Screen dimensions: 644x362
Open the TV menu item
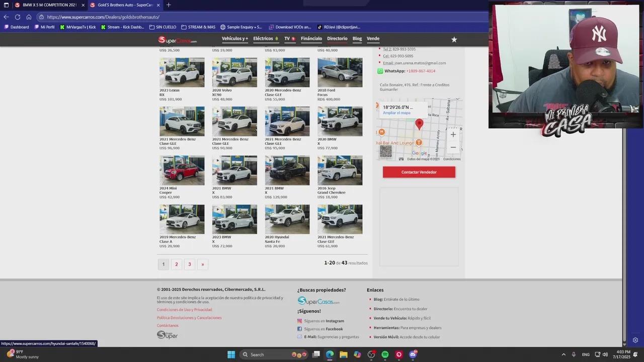click(289, 39)
